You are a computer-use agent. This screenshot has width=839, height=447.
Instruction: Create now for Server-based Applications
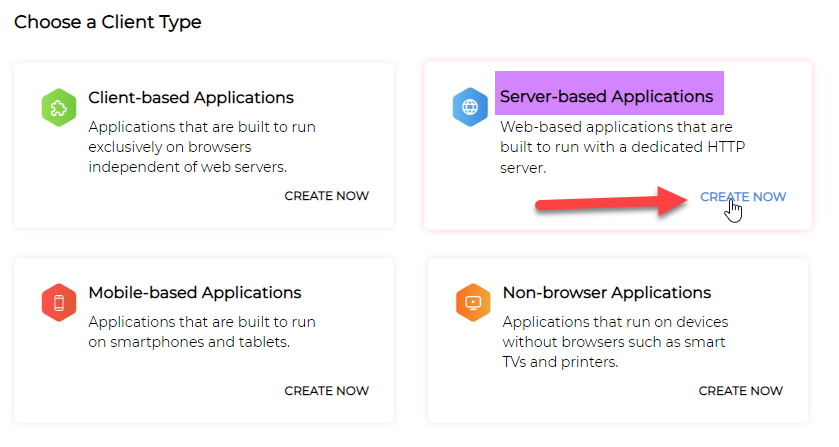pos(743,197)
